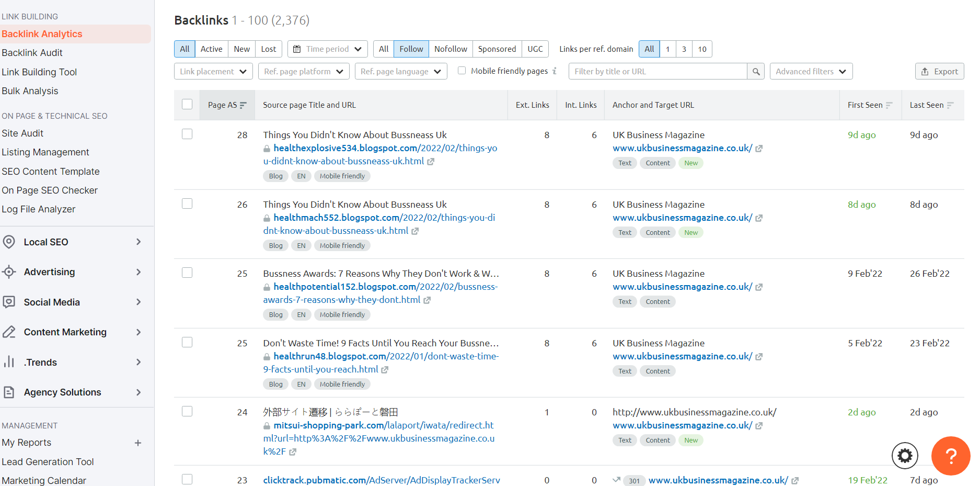This screenshot has height=486, width=980.
Task: Sort by Page AS icon
Action: pos(243,105)
